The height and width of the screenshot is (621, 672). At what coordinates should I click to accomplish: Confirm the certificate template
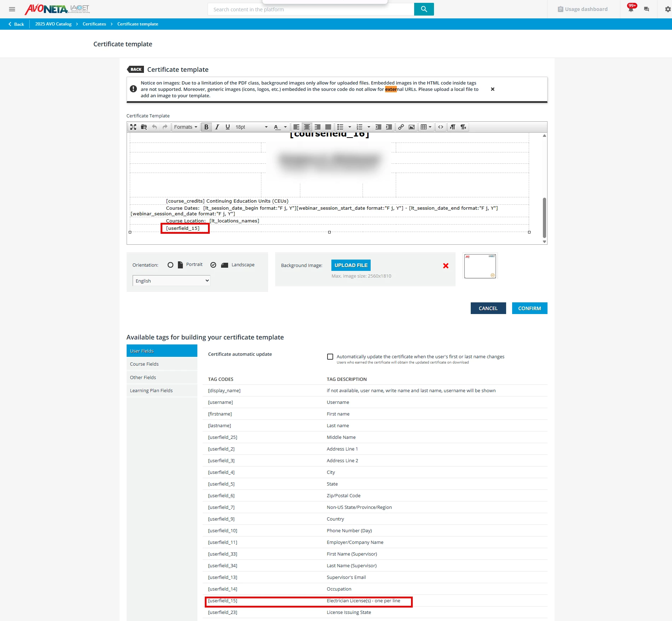(529, 308)
